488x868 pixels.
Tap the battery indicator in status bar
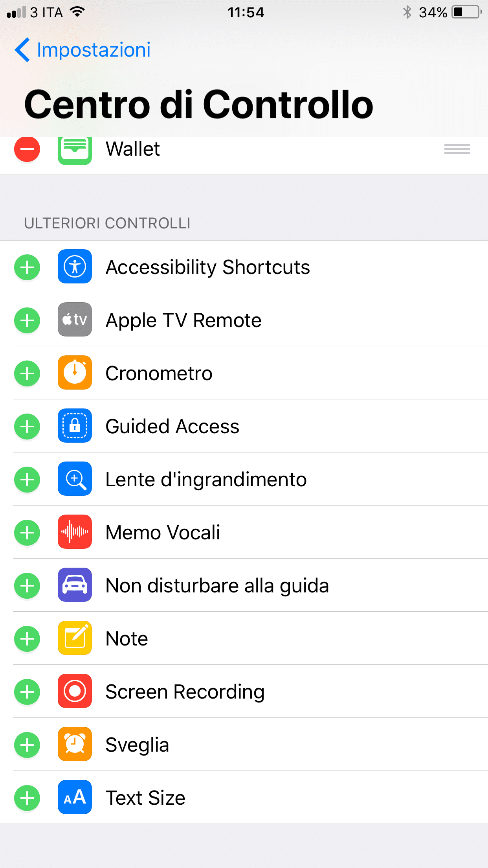click(466, 12)
